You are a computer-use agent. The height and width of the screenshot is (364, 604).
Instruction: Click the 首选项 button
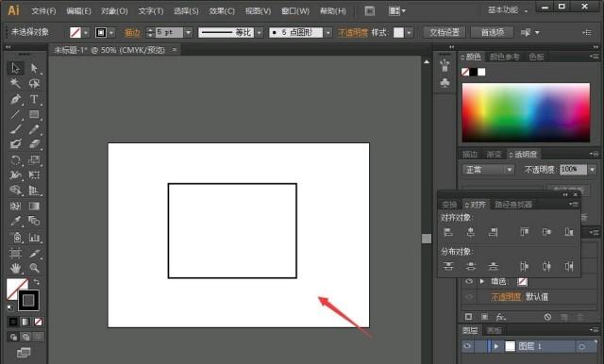[493, 32]
